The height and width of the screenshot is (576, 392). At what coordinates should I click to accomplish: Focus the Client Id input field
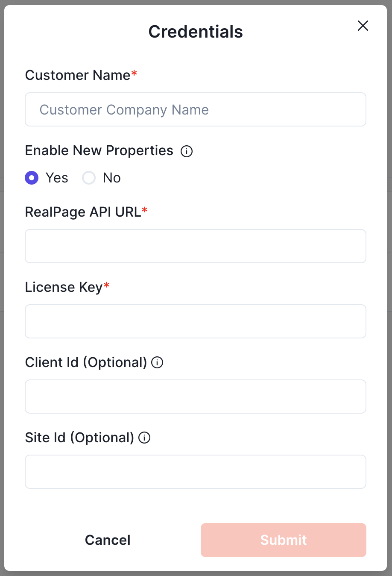coord(196,397)
